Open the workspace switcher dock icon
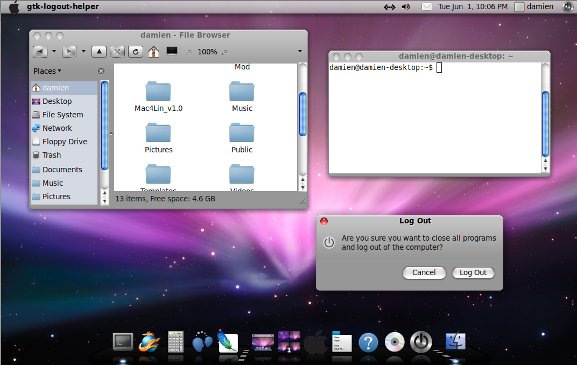Image resolution: width=577 pixels, height=365 pixels. (x=289, y=342)
